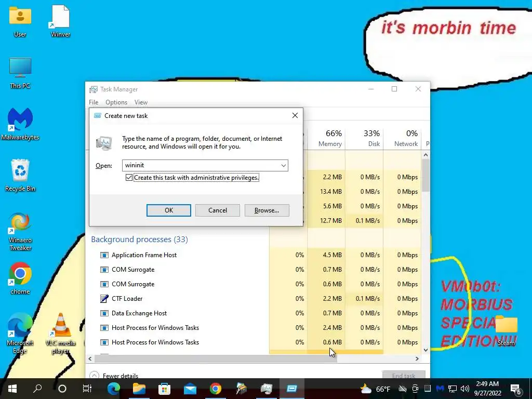Collapse Task Manager with Fewer details
This screenshot has width=532, height=399.
click(114, 375)
